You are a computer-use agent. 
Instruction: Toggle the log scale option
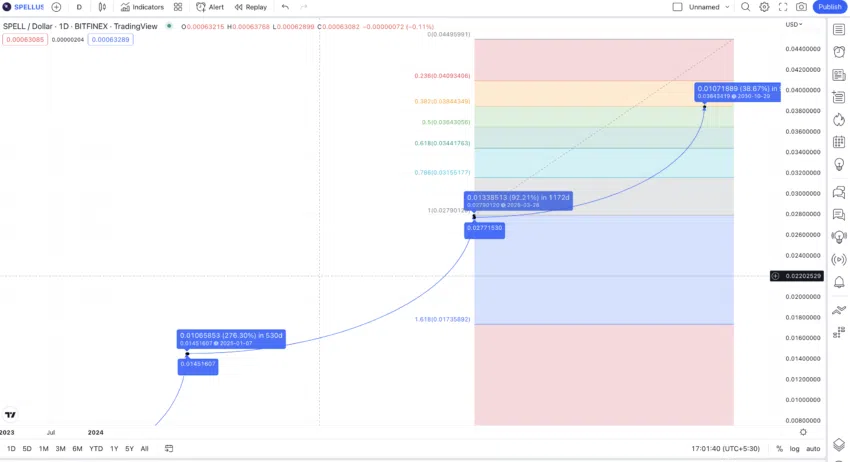tap(794, 448)
